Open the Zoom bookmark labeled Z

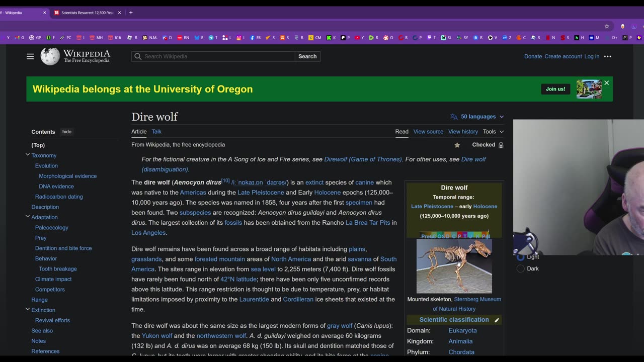click(507, 37)
